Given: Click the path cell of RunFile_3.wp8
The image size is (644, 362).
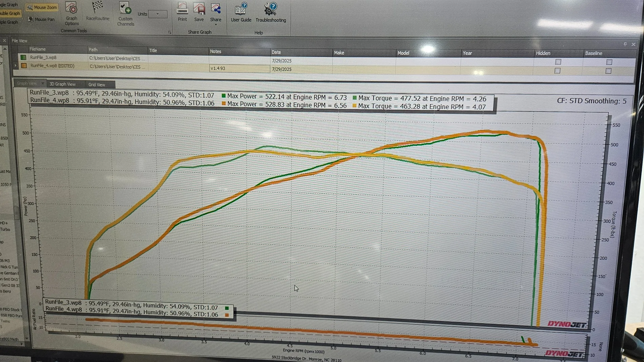Looking at the screenshot, I should pyautogui.click(x=117, y=58).
